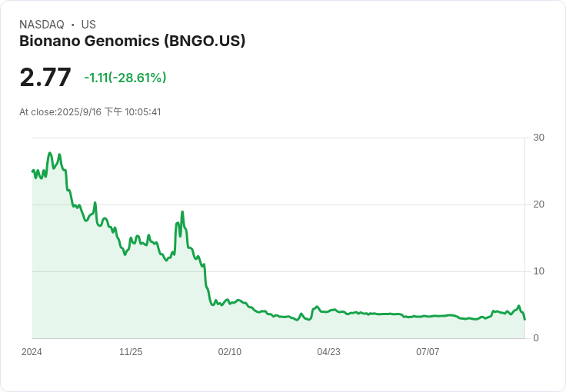Click the rightmost end of the price line
Image resolution: width=566 pixels, height=392 pixels.
(524, 319)
